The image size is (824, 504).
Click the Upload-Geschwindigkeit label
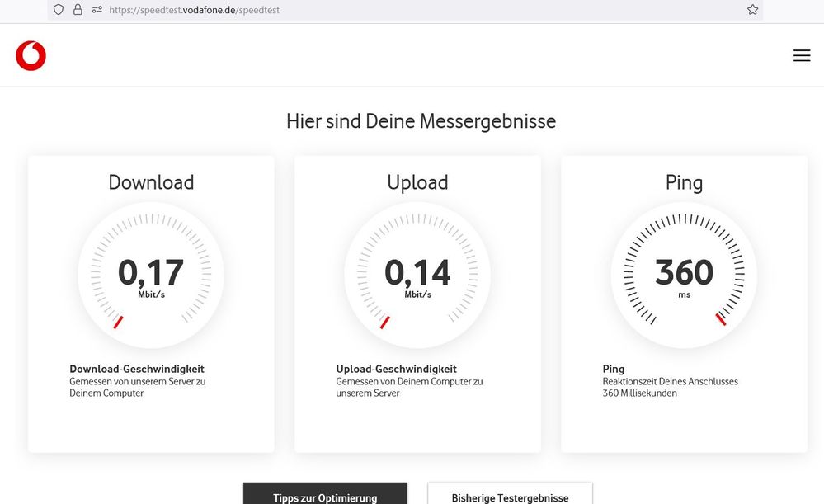click(x=396, y=369)
